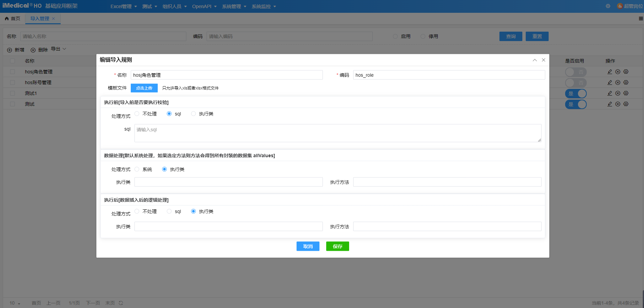Click the 保存 save button
This screenshot has height=308, width=644.
click(337, 246)
